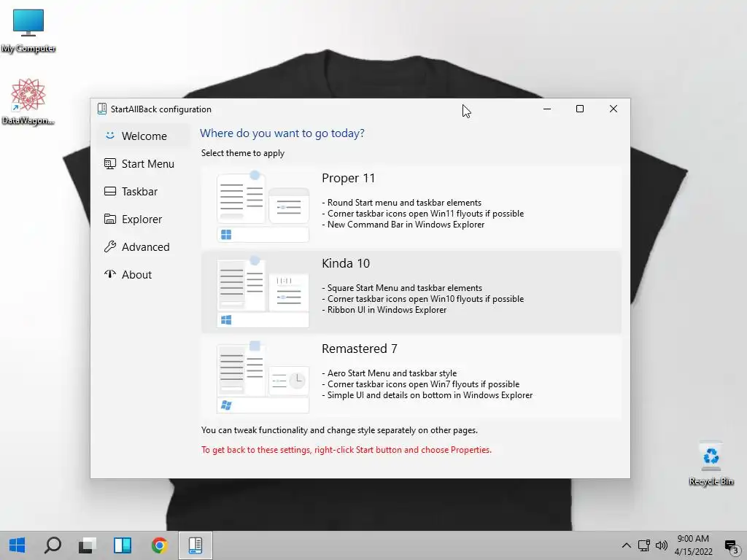Open the clock showing 9:00 AM
747x560 pixels.
click(x=693, y=545)
